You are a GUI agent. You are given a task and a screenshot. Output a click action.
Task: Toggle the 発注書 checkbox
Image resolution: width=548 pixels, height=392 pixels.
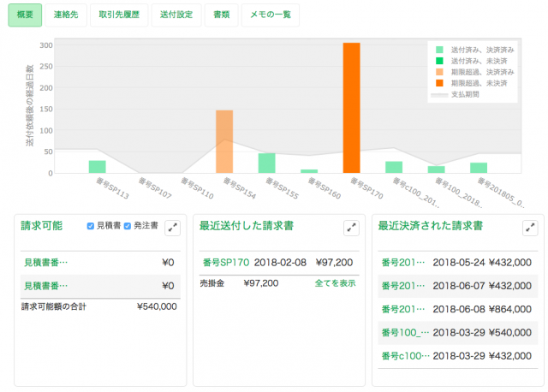128,226
